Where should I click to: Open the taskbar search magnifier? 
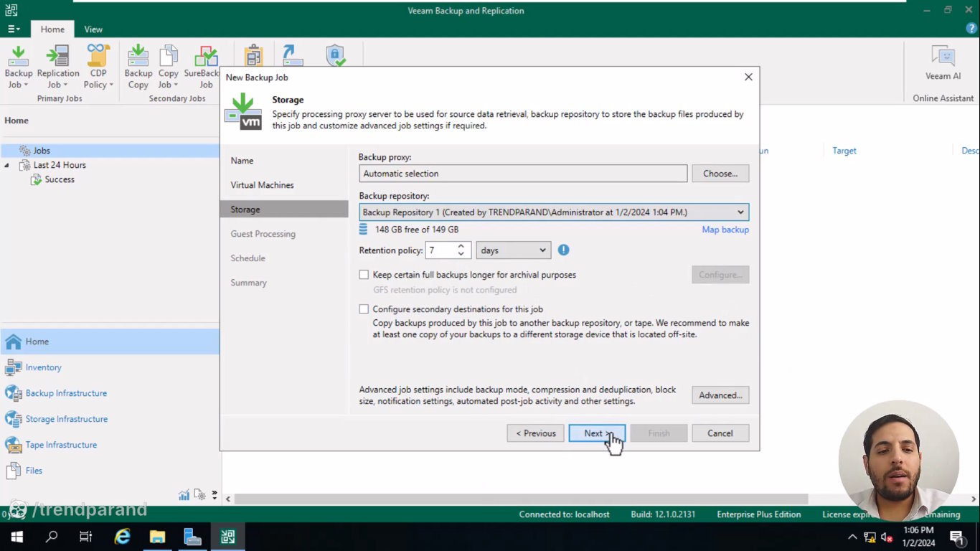point(52,537)
